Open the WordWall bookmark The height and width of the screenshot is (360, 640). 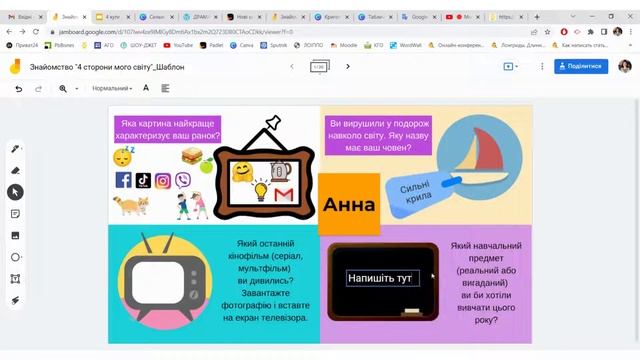(x=406, y=45)
